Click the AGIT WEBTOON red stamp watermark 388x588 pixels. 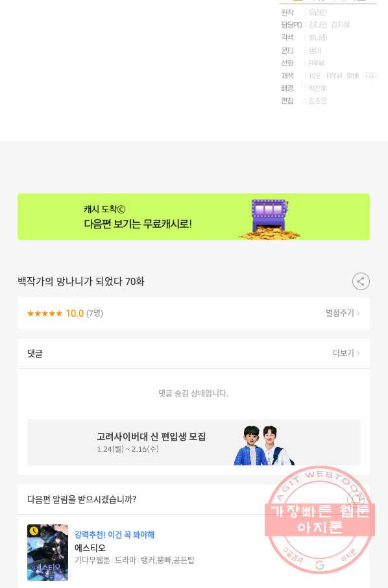320,520
